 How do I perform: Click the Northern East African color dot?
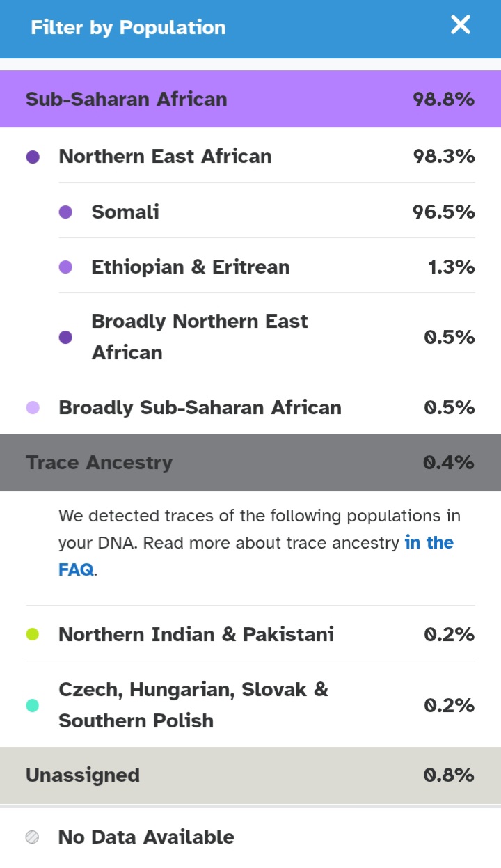point(33,157)
